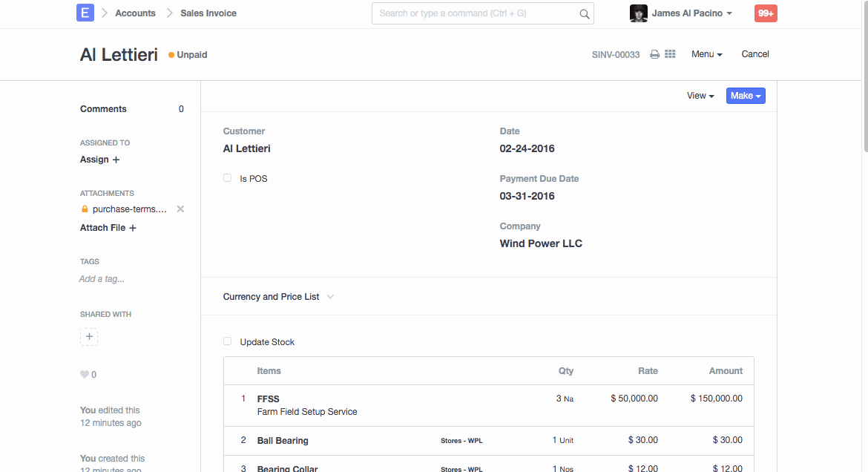Click the search magnifier icon
The width and height of the screenshot is (868, 472).
click(584, 13)
